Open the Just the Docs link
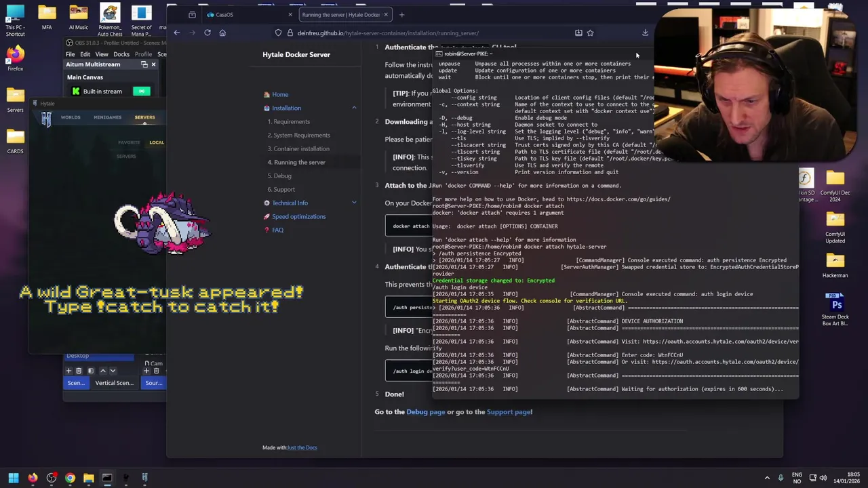The image size is (868, 488). [302, 447]
